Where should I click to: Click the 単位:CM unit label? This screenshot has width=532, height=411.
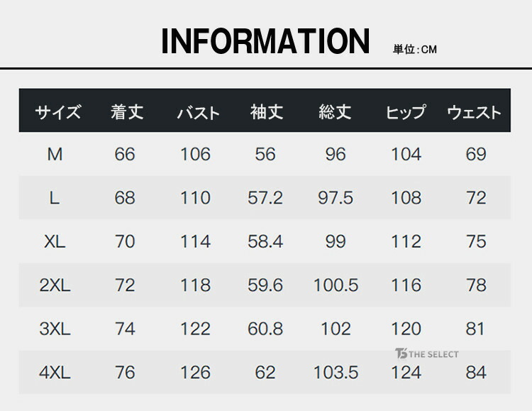(416, 50)
